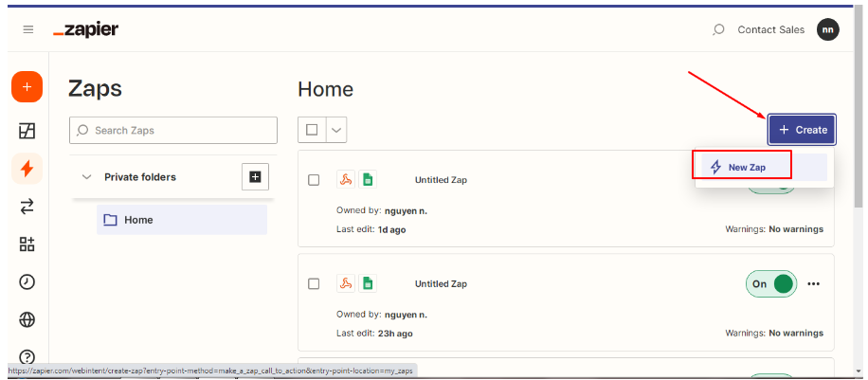Open the Explore globe sidebar icon
The height and width of the screenshot is (380, 868).
pyautogui.click(x=27, y=319)
